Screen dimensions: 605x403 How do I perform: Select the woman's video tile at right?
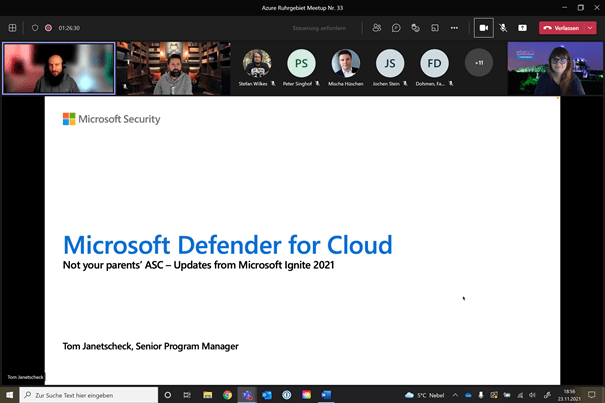(555, 68)
